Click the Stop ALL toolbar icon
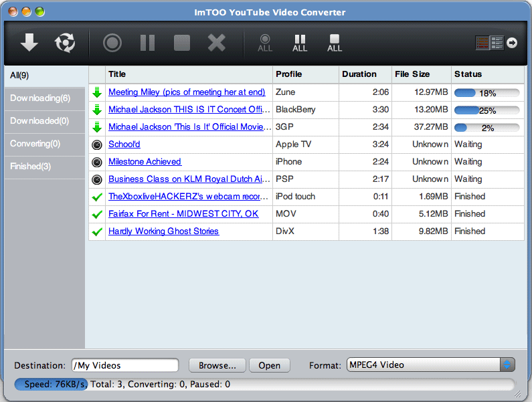 (x=335, y=43)
